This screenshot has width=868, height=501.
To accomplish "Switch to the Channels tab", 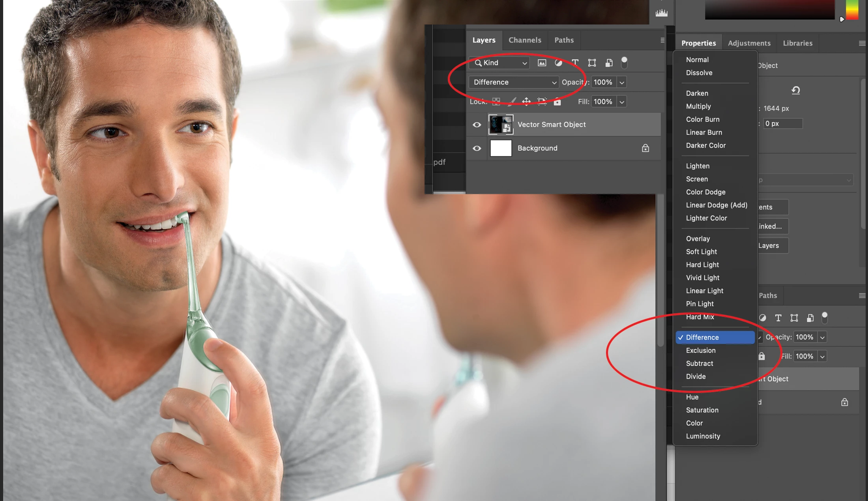I will (525, 40).
